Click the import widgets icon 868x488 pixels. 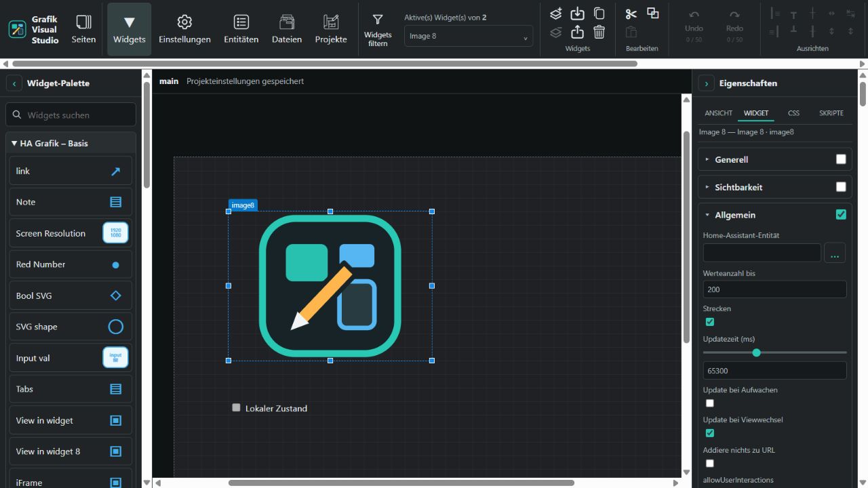point(577,14)
